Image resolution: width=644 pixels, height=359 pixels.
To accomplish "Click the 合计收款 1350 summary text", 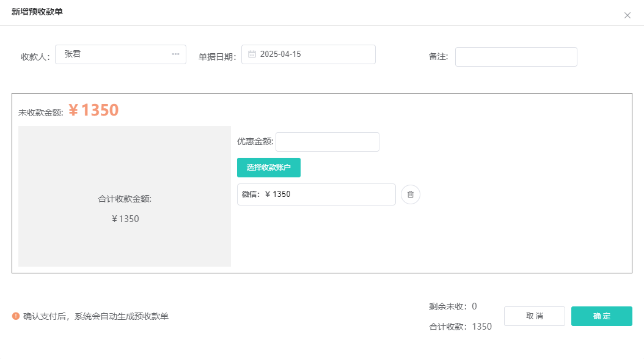I will pyautogui.click(x=460, y=327).
